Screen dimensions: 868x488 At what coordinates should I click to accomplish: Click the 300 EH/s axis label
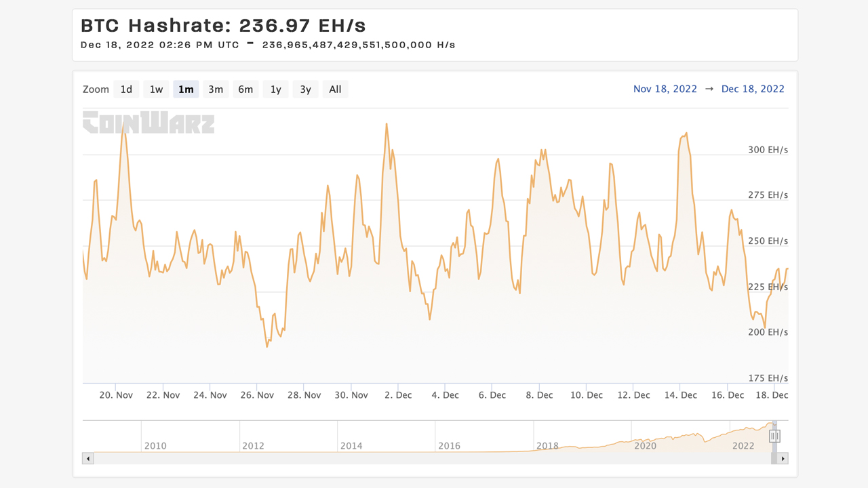pos(768,150)
